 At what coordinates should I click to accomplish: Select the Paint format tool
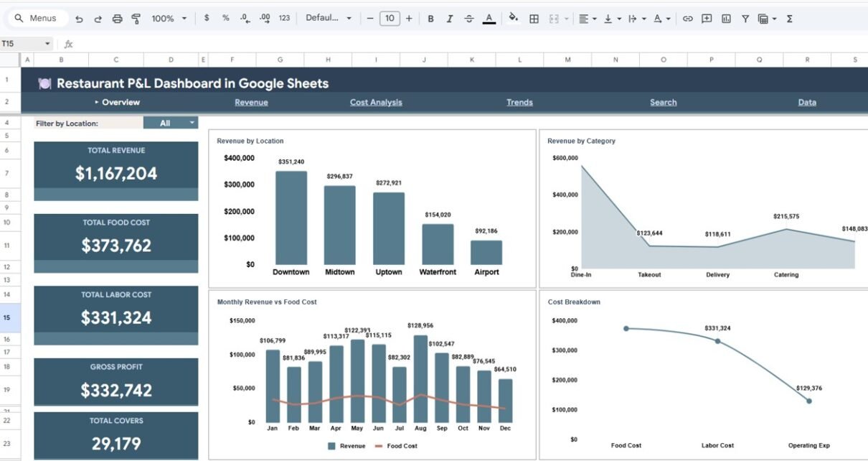tap(136, 19)
